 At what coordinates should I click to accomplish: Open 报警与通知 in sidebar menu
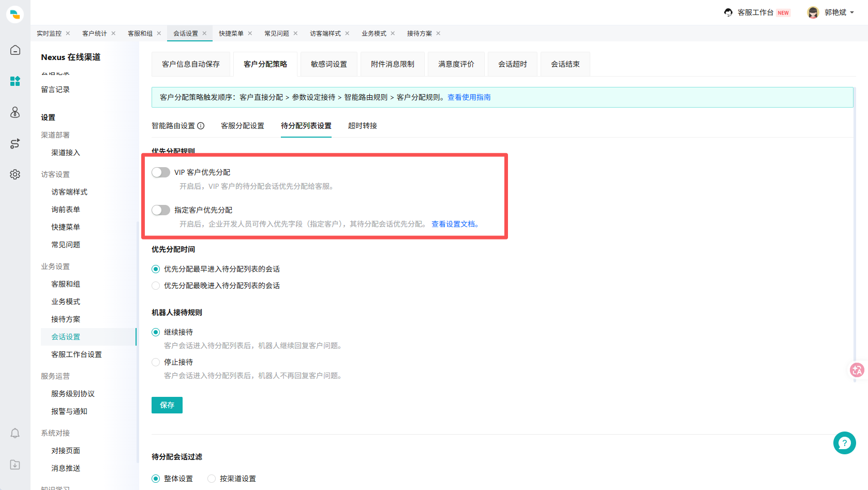(x=69, y=411)
